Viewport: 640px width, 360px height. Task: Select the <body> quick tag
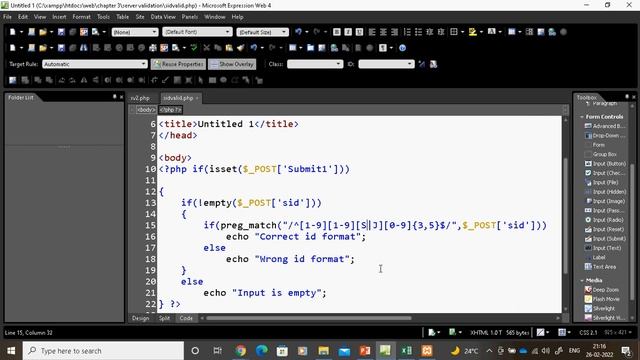pyautogui.click(x=146, y=110)
